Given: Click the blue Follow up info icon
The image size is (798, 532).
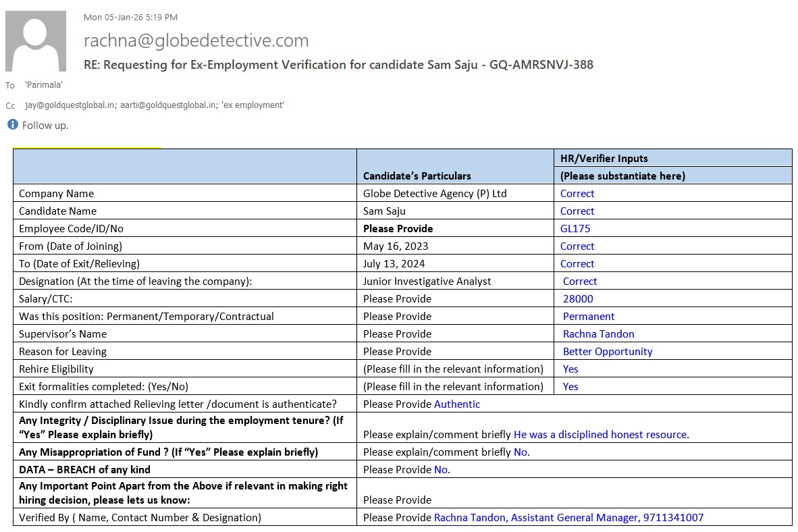Looking at the screenshot, I should (x=12, y=125).
